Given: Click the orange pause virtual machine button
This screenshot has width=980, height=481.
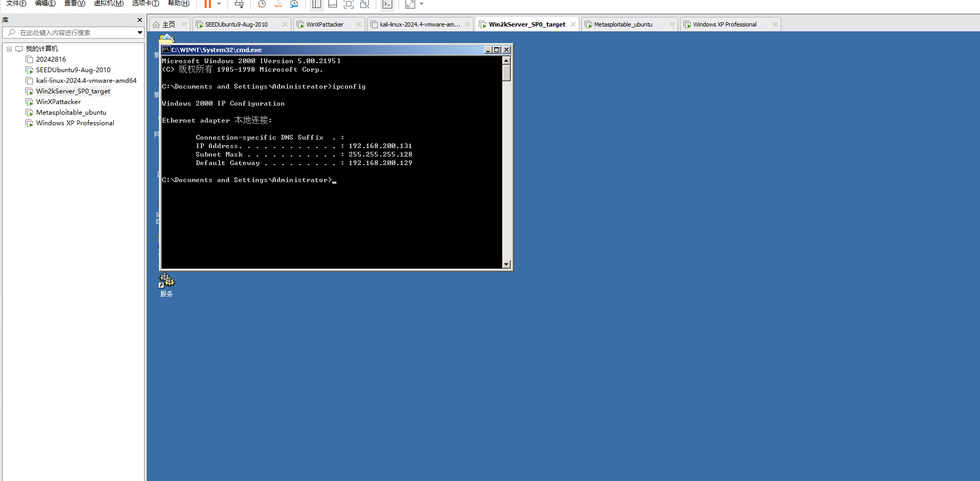Looking at the screenshot, I should (x=208, y=4).
